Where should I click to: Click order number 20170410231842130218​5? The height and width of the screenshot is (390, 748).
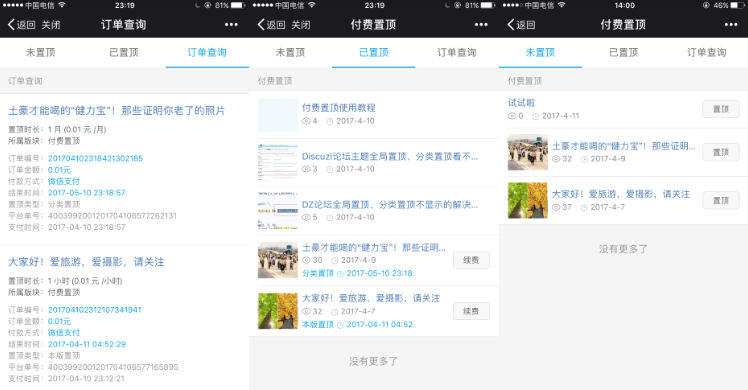click(x=95, y=158)
